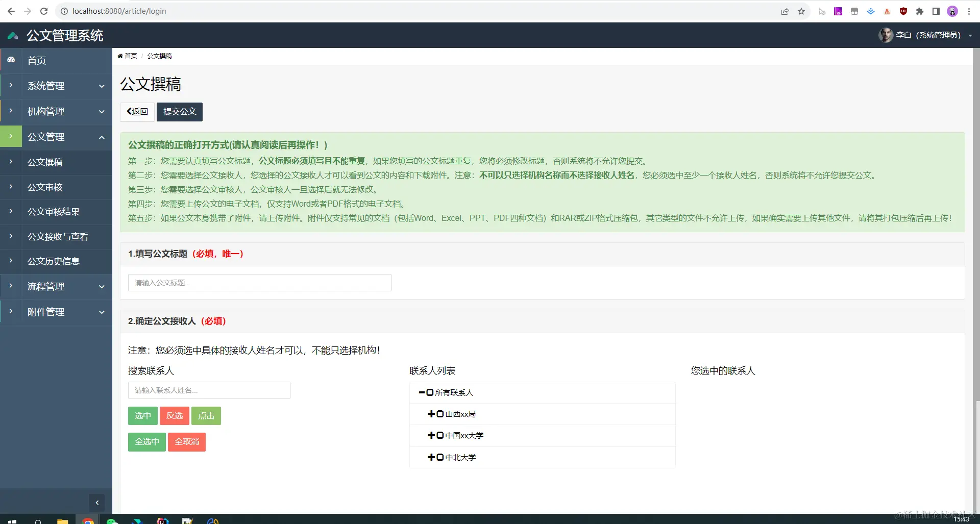Viewport: 980px width, 524px height.
Task: Click the home icon in the breadcrumb
Action: coord(120,56)
